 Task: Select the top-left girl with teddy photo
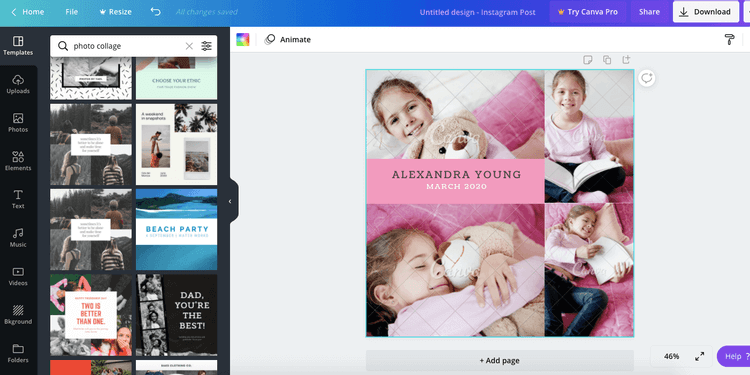[x=455, y=114]
